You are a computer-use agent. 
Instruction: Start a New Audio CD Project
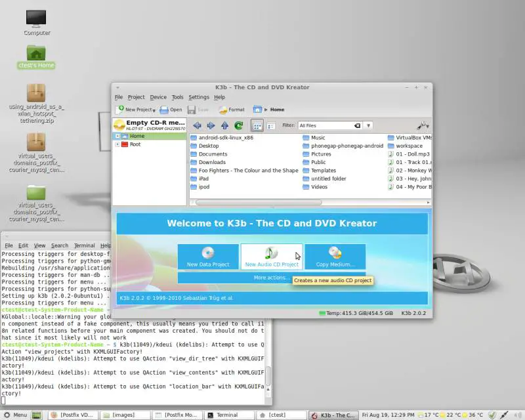272,257
